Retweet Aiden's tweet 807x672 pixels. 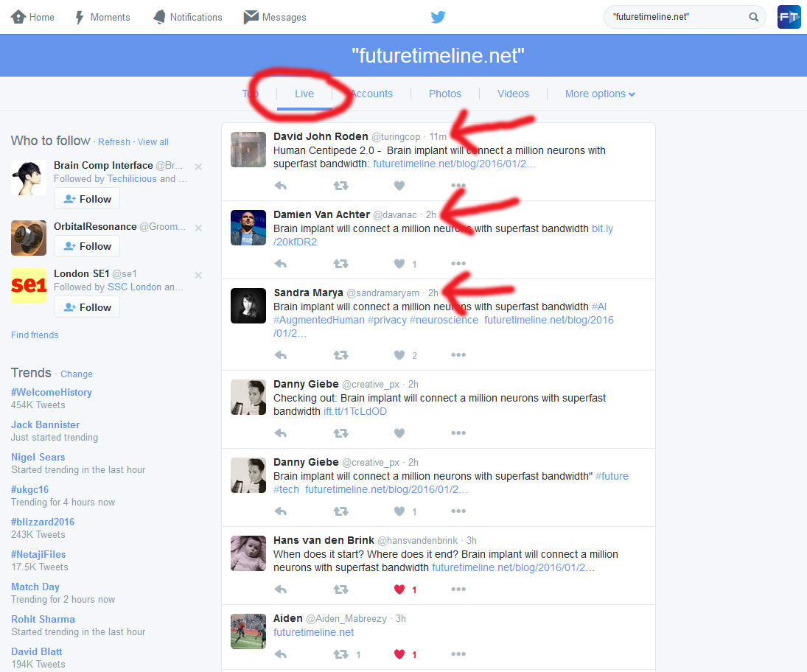(340, 654)
